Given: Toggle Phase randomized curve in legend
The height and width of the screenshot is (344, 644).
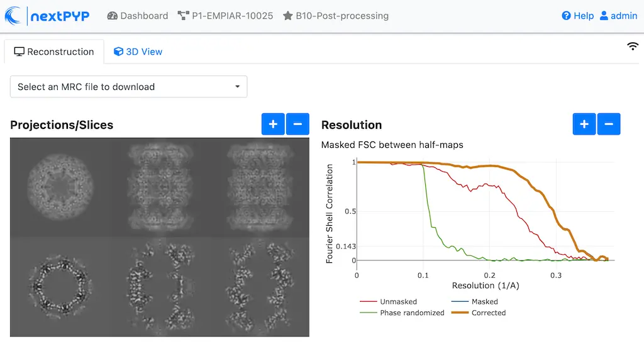Looking at the screenshot, I should [x=409, y=313].
